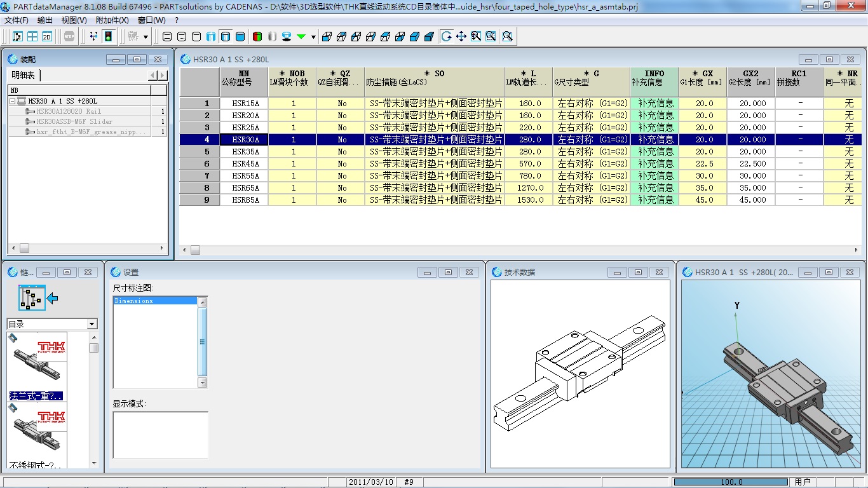The width and height of the screenshot is (868, 488).
Task: Click the GX value 22.5 cell
Action: [703, 164]
